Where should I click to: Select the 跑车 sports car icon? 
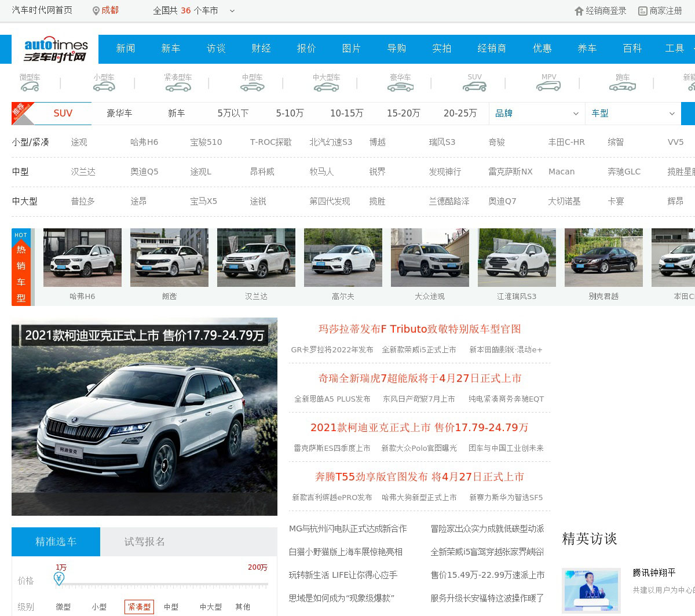pyautogui.click(x=623, y=86)
